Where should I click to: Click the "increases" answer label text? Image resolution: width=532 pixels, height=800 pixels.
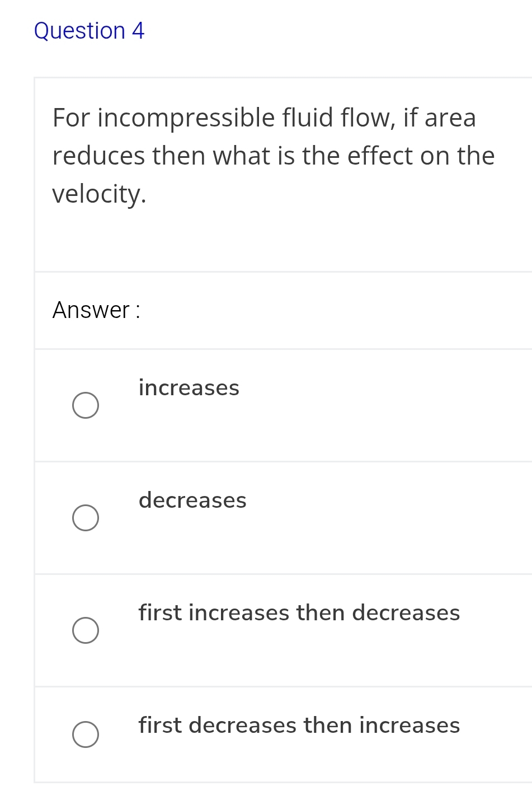coord(189,388)
